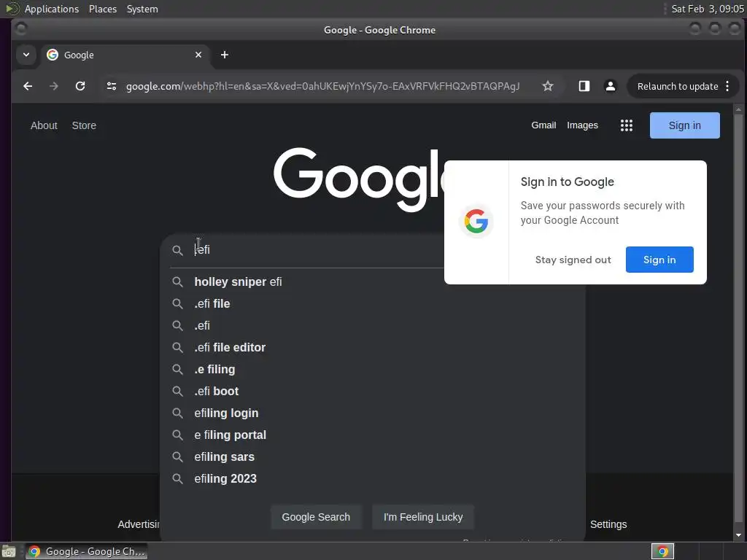Click the Google Chrome taskbar window button

click(x=86, y=551)
